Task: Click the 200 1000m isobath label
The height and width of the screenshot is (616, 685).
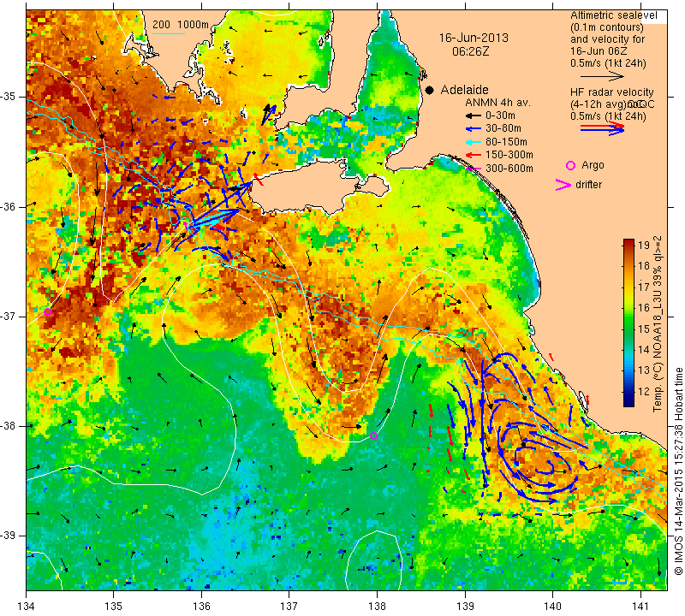Action: coord(181,25)
